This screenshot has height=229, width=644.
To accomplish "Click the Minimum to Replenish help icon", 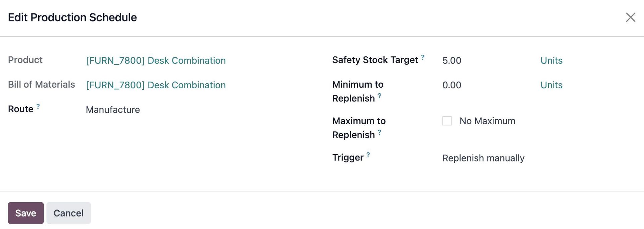I will pos(379,96).
